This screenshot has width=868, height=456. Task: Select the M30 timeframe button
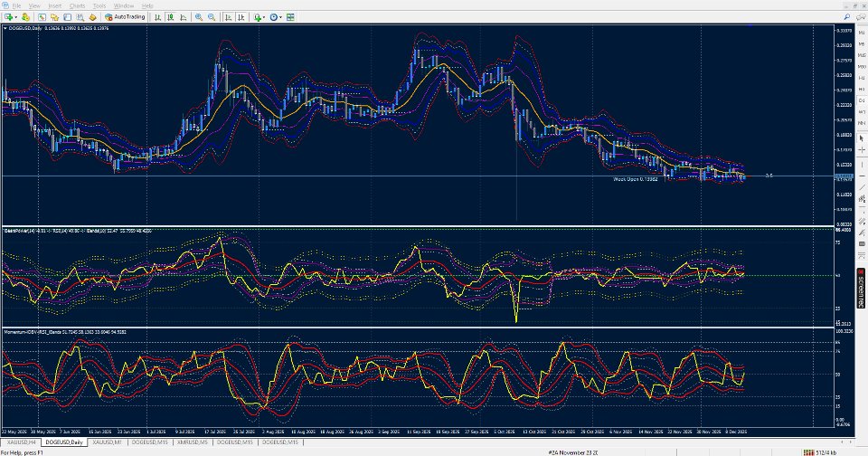coord(862,66)
